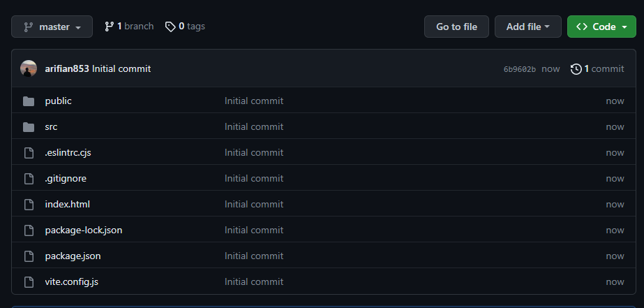The width and height of the screenshot is (644, 308).
Task: Click Initial commit message in src row
Action: click(x=254, y=126)
